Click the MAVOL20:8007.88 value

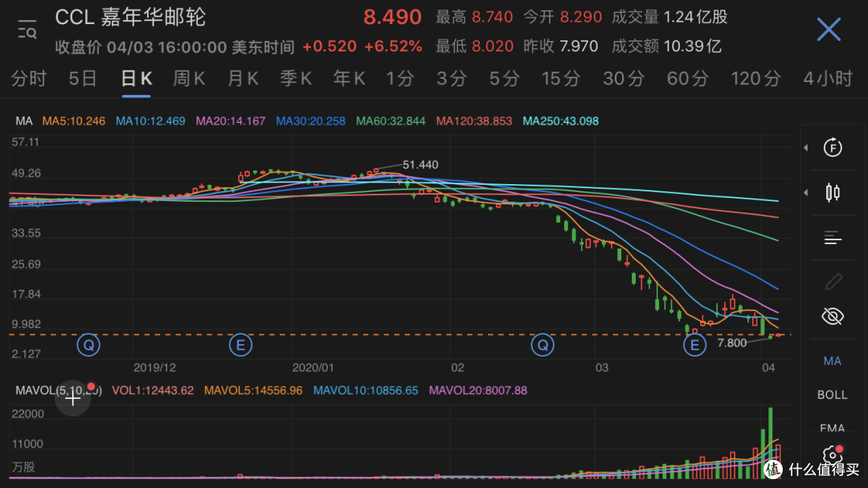coord(477,391)
